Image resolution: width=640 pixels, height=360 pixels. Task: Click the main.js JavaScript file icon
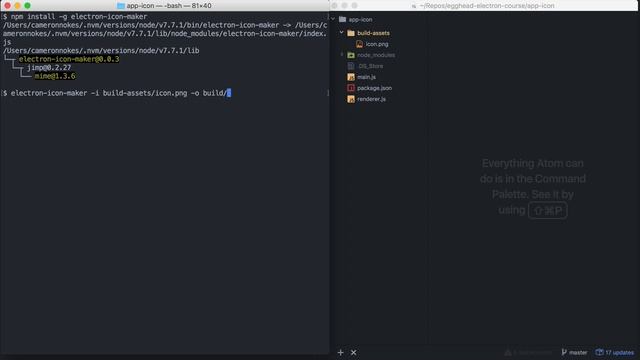tap(351, 77)
